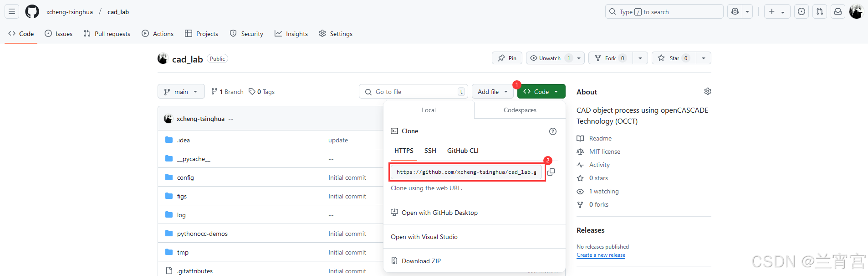Image resolution: width=868 pixels, height=276 pixels.
Task: Click the clone help question icon
Action: click(553, 131)
